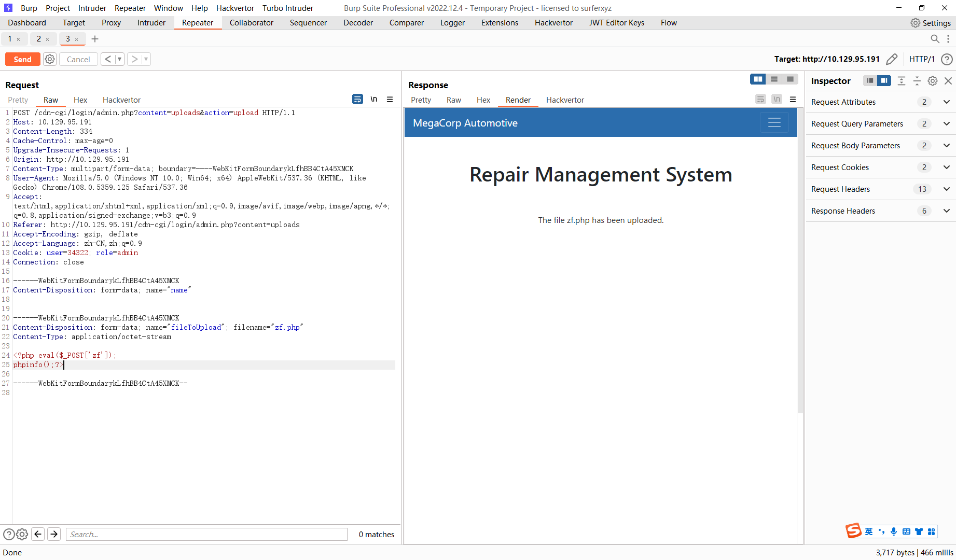Image resolution: width=956 pixels, height=560 pixels.
Task: Select Response Raw view tab
Action: (x=454, y=100)
